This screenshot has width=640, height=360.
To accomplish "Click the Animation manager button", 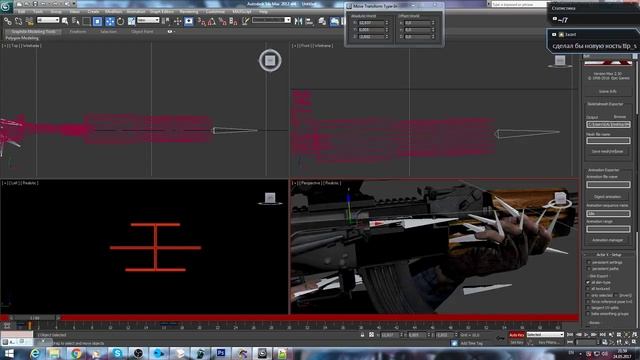I will (x=608, y=240).
